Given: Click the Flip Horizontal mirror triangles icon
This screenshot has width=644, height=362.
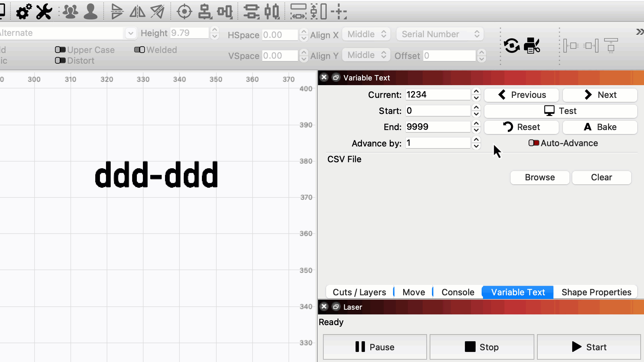Looking at the screenshot, I should tap(138, 12).
